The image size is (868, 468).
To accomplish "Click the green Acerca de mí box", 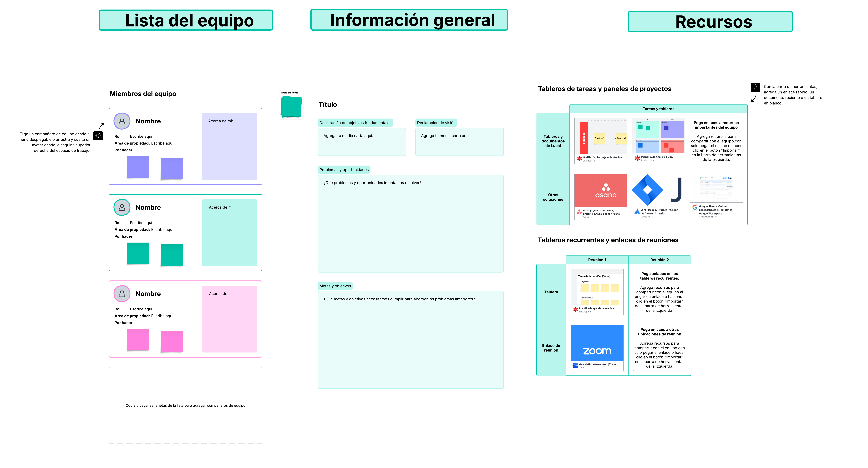I will [x=229, y=233].
